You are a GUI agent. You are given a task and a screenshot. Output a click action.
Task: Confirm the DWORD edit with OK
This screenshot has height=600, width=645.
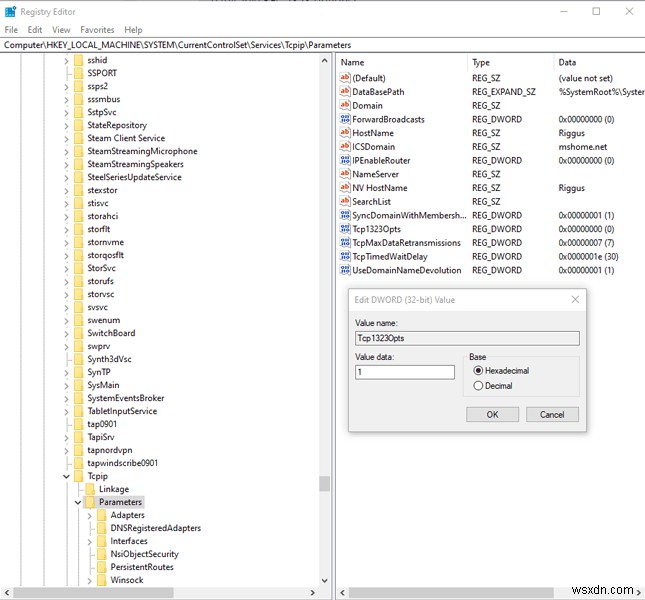click(492, 414)
